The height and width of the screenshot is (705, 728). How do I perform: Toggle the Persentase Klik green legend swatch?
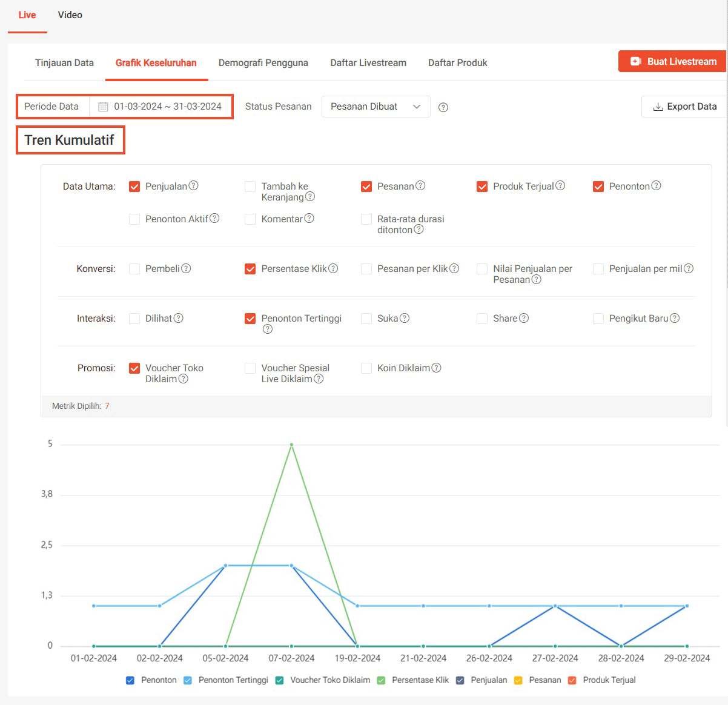[381, 680]
